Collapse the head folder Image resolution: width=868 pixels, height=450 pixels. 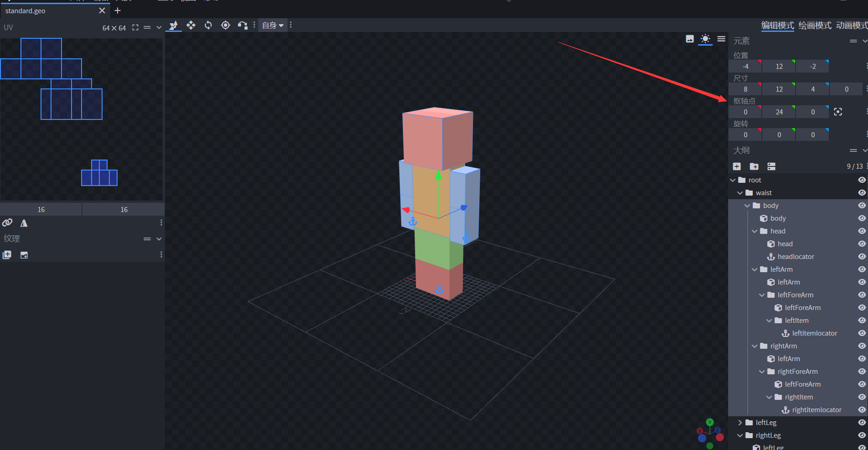755,231
